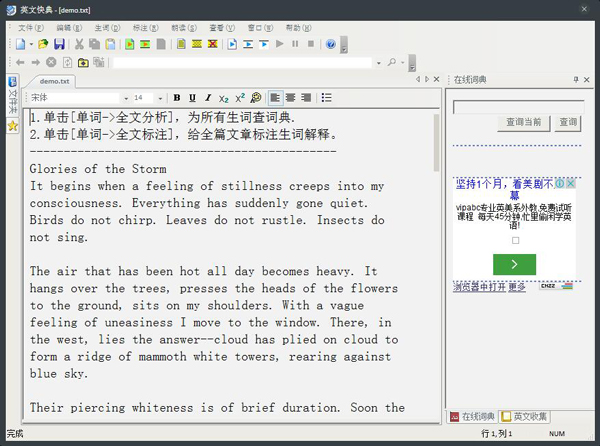Expand the navigation toolbar overflow options
600x446 pixels.
[412, 63]
